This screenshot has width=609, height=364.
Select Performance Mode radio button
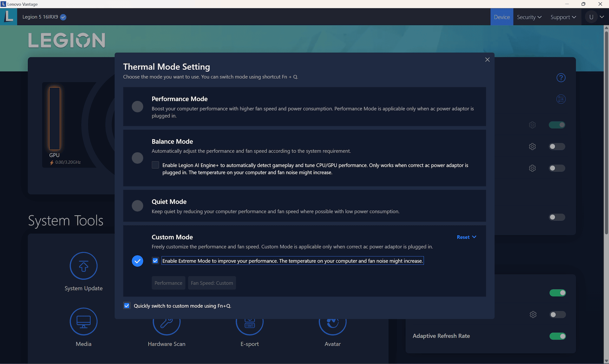137,107
